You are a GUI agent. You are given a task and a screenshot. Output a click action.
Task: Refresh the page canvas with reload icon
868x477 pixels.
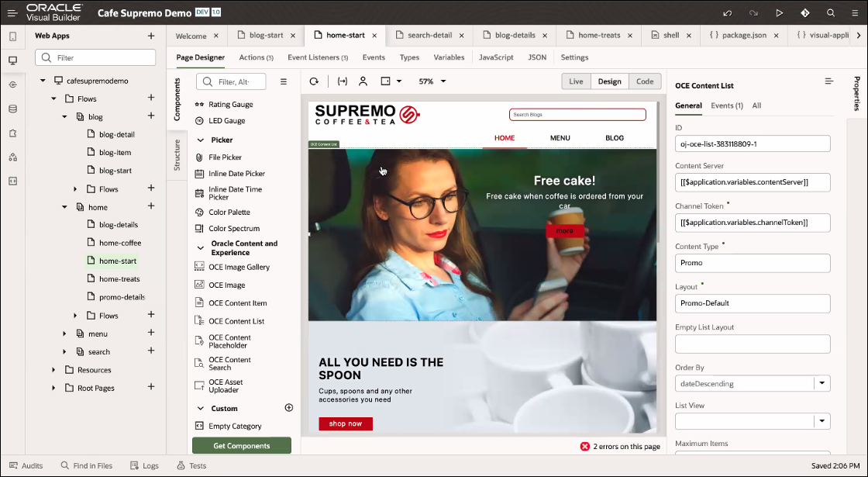pyautogui.click(x=313, y=81)
